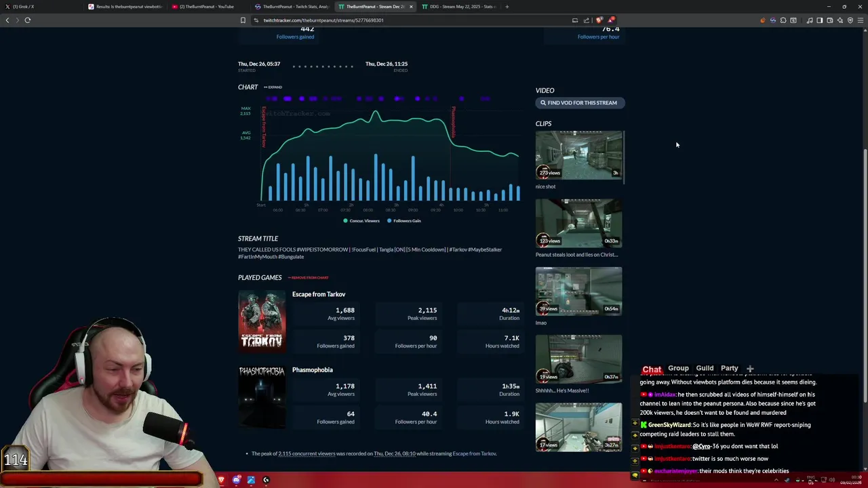Open the 17 views clip thumbnail

point(578,428)
